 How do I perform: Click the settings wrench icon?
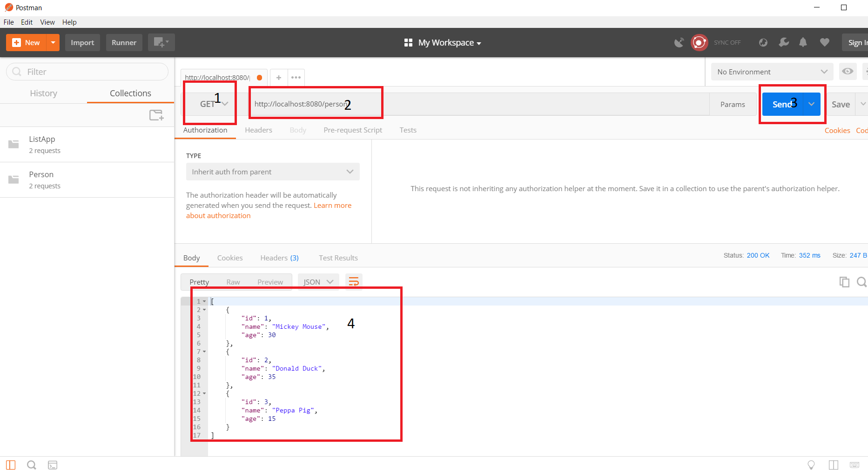784,42
